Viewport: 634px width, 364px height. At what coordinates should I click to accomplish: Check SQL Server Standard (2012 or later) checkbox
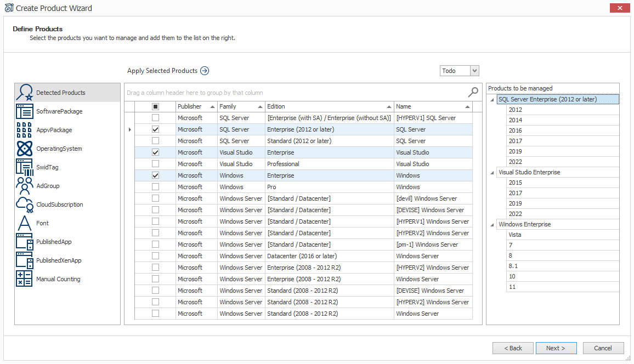[x=155, y=140]
